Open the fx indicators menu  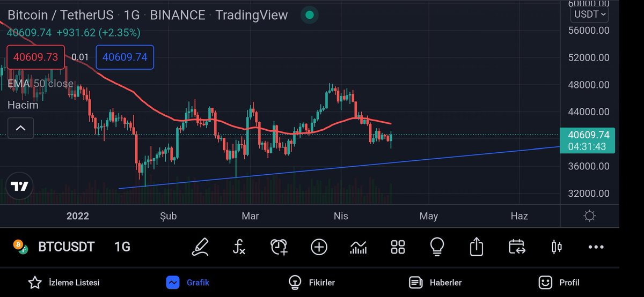239,247
